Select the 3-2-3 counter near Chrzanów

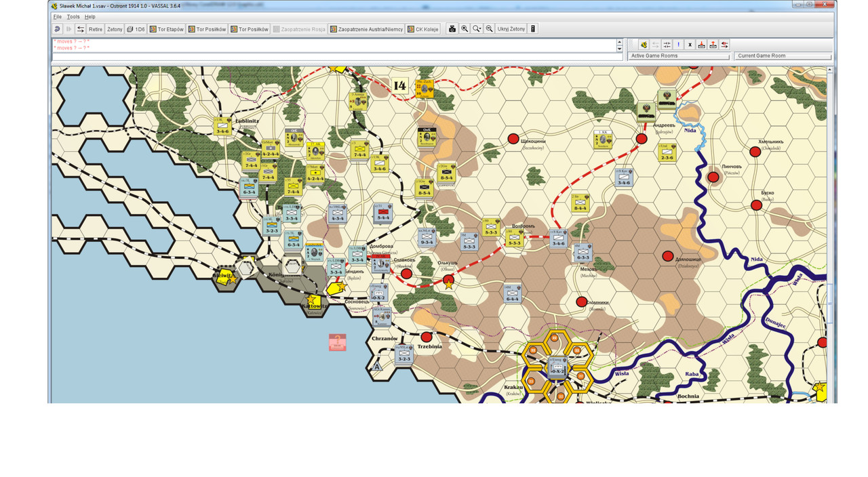pos(403,354)
